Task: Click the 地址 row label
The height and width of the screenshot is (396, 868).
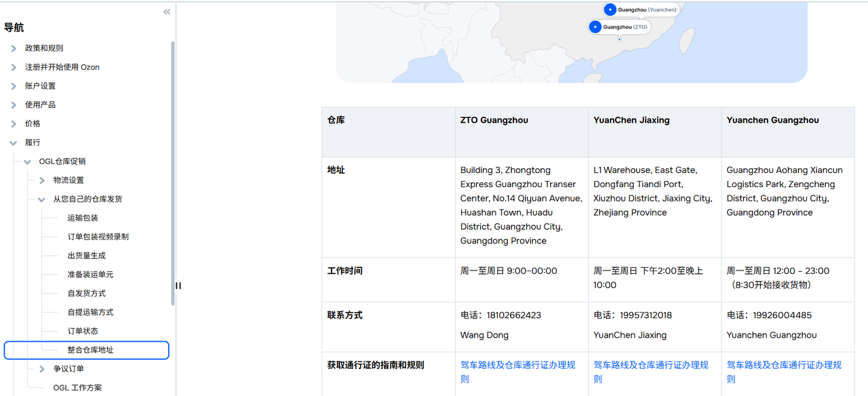Action: tap(336, 170)
